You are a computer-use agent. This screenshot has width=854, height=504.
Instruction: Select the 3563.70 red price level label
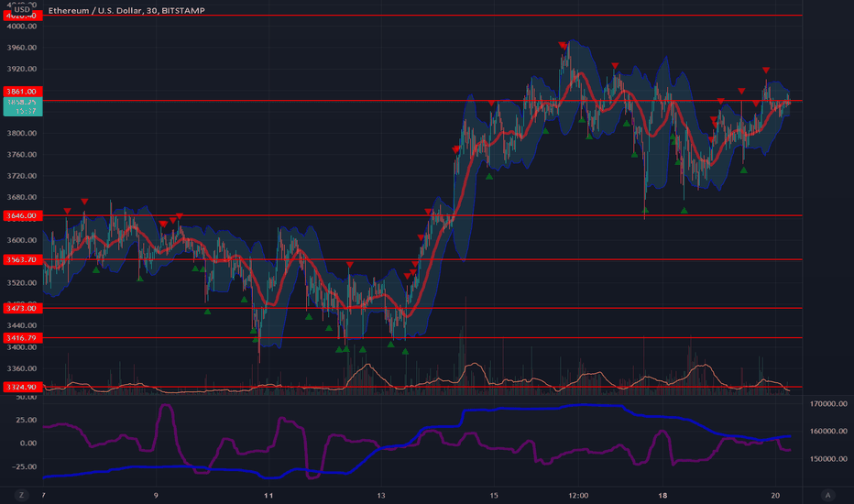pos(22,259)
